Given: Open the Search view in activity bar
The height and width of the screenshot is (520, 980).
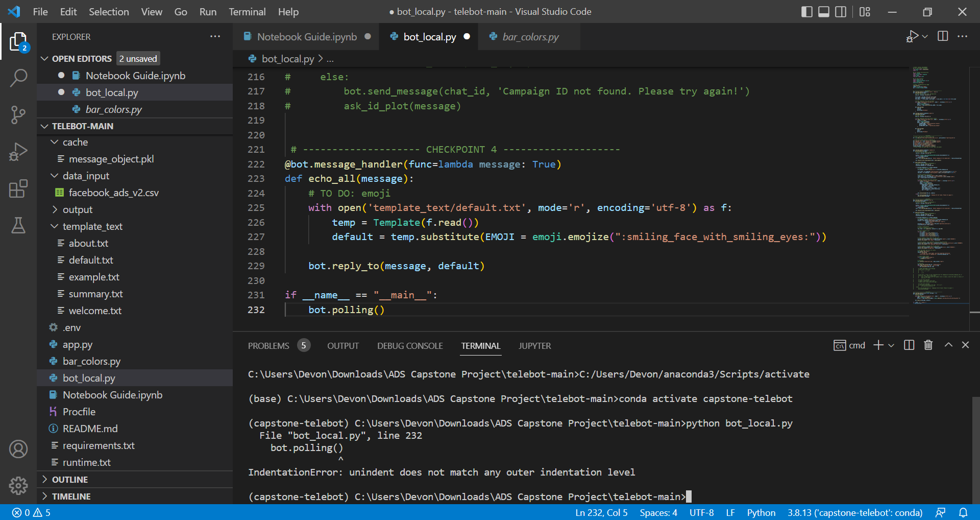Looking at the screenshot, I should tap(18, 78).
